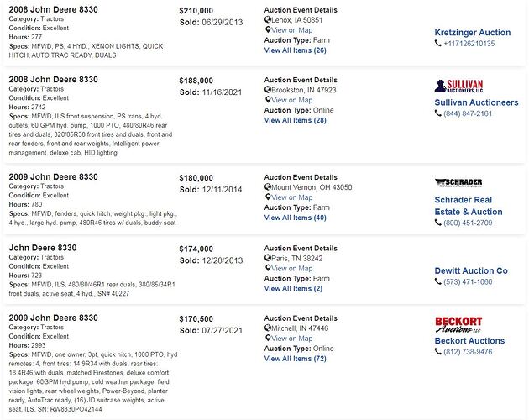Open View All Items (28) link
This screenshot has width=529, height=420.
point(296,120)
